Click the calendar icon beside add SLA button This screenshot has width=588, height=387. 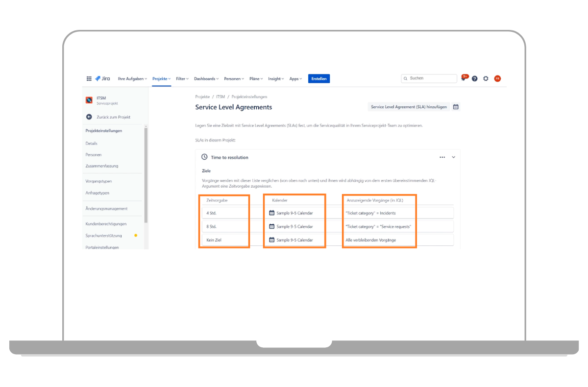pos(456,107)
